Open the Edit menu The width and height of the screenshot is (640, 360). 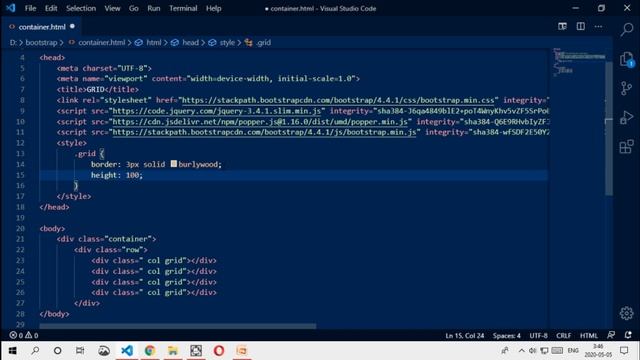pos(51,8)
